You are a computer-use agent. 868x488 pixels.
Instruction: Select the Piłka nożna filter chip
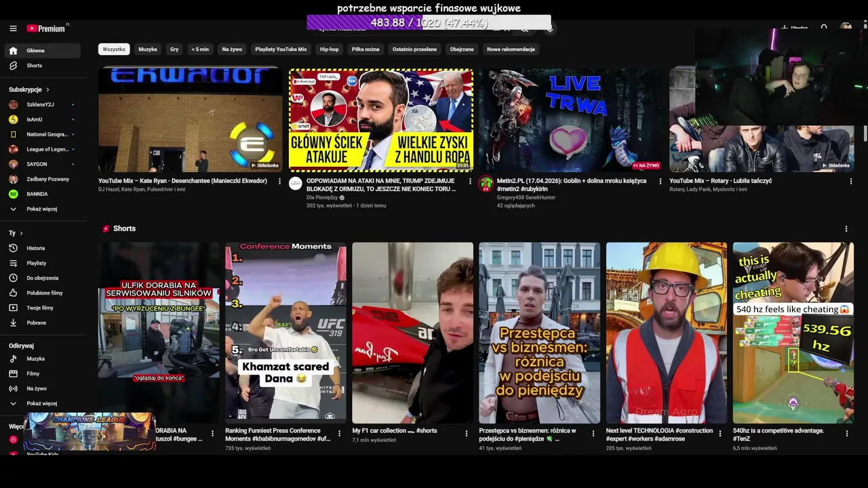click(366, 49)
